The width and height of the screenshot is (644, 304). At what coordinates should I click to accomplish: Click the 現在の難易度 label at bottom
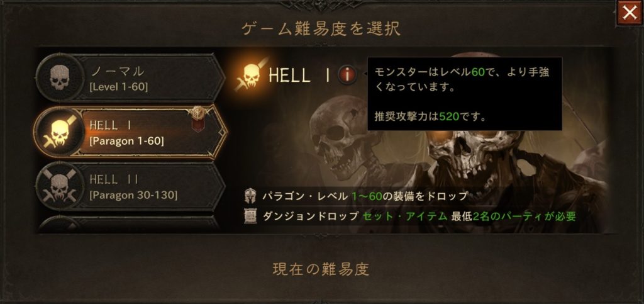pos(321,269)
